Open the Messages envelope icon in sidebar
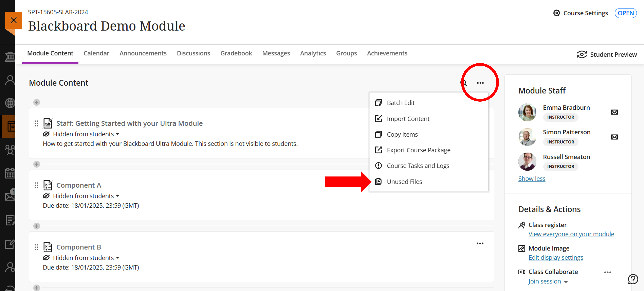Viewport: 644px width, 291px height. point(10,195)
